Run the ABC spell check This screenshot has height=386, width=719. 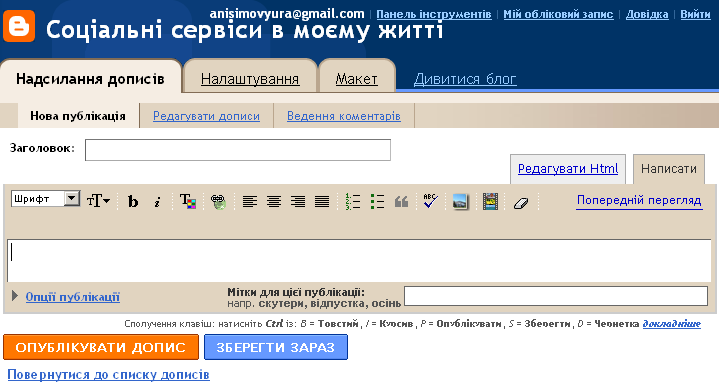pyautogui.click(x=431, y=201)
